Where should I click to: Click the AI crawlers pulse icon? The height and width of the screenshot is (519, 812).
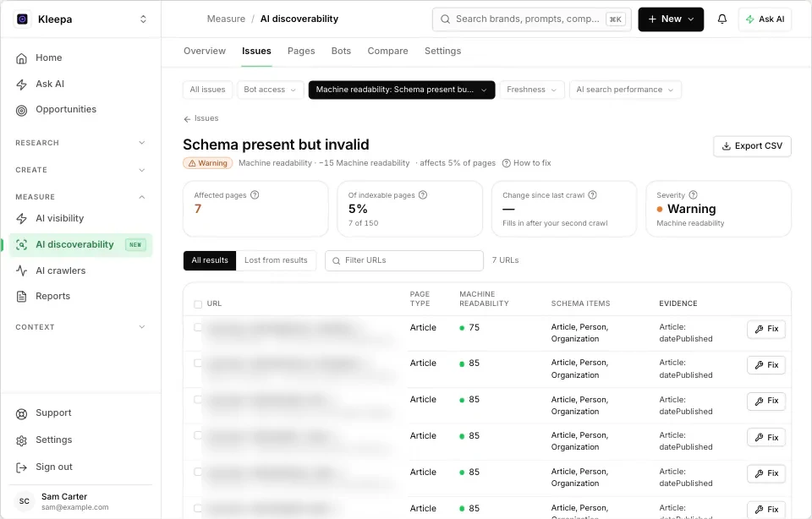pyautogui.click(x=21, y=270)
